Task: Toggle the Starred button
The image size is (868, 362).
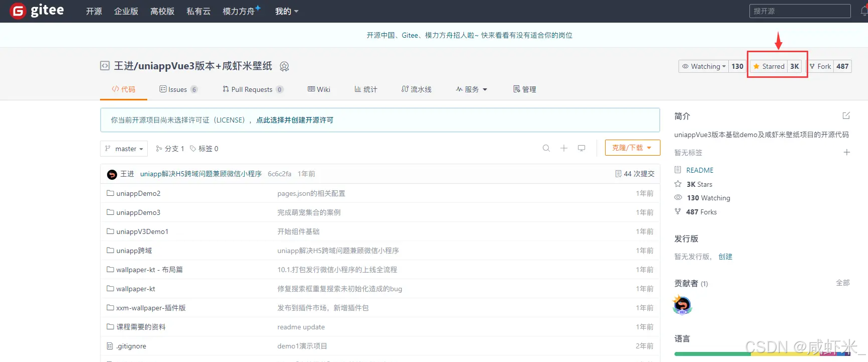Action: 768,66
